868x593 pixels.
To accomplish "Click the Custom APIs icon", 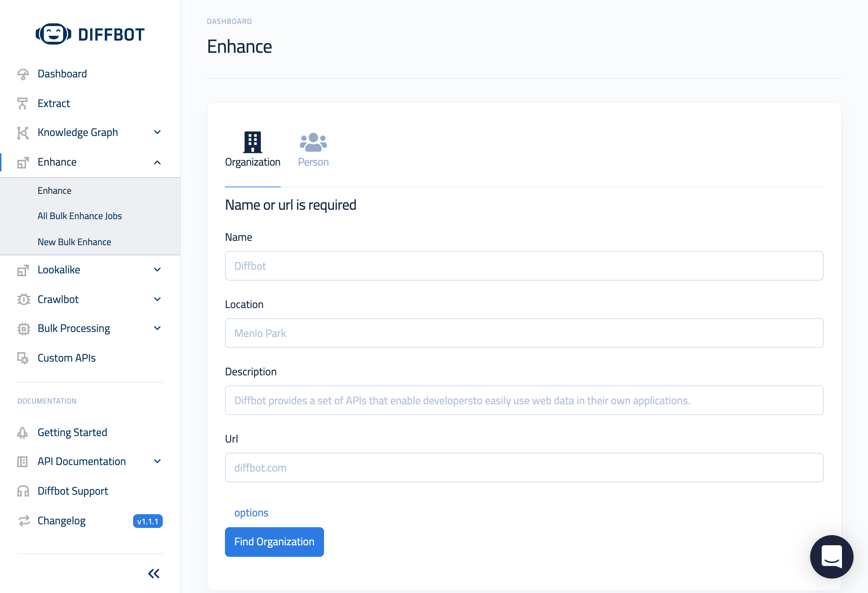I will point(23,358).
